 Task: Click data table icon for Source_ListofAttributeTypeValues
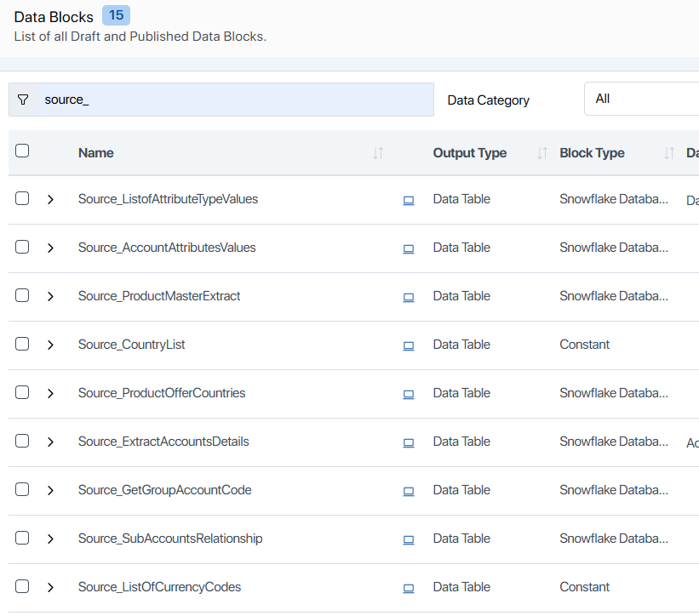(409, 200)
